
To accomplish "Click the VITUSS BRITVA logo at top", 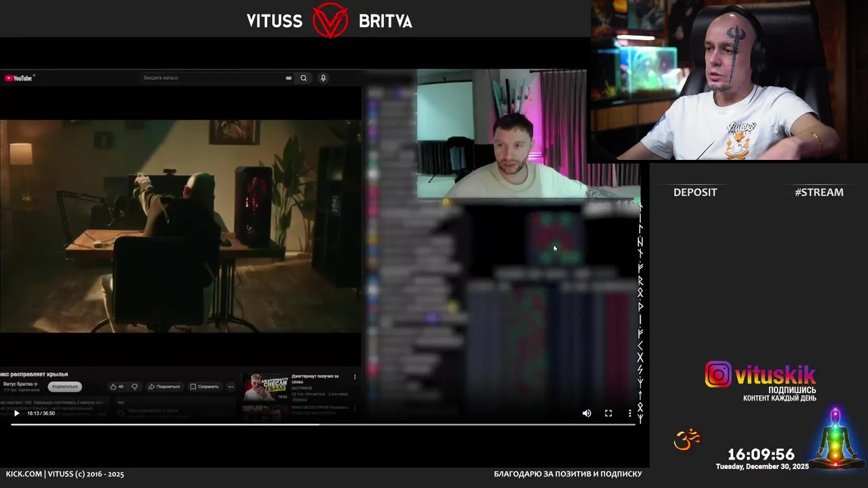I will pyautogui.click(x=330, y=20).
